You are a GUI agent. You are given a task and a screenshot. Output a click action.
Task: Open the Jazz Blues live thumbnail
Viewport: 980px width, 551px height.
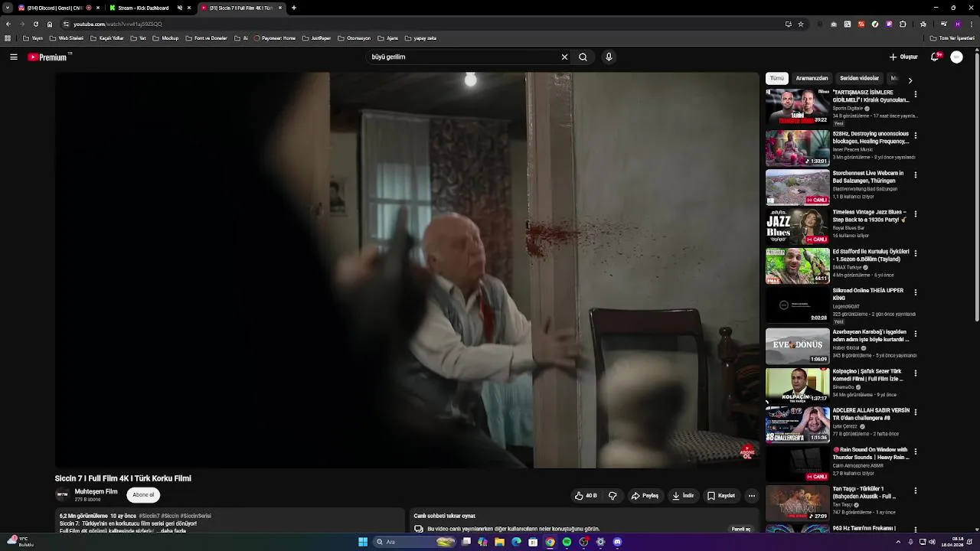coord(797,227)
